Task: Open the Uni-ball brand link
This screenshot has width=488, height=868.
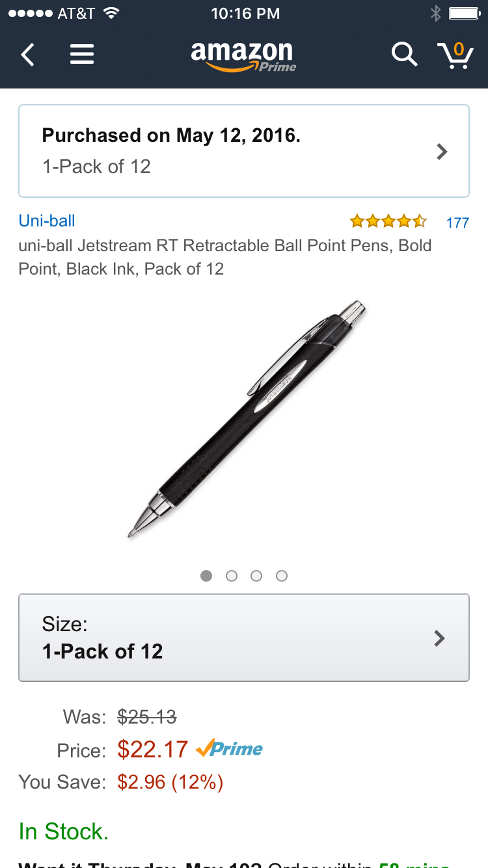Action: point(47,221)
